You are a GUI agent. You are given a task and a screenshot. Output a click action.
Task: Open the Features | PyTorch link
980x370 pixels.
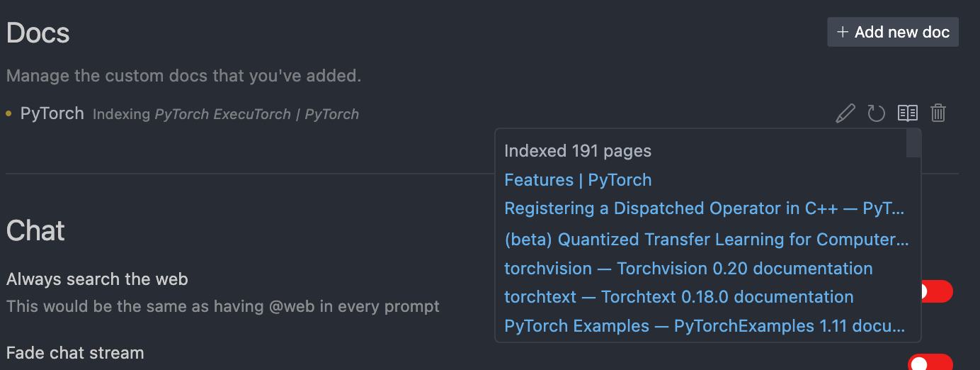tap(578, 180)
